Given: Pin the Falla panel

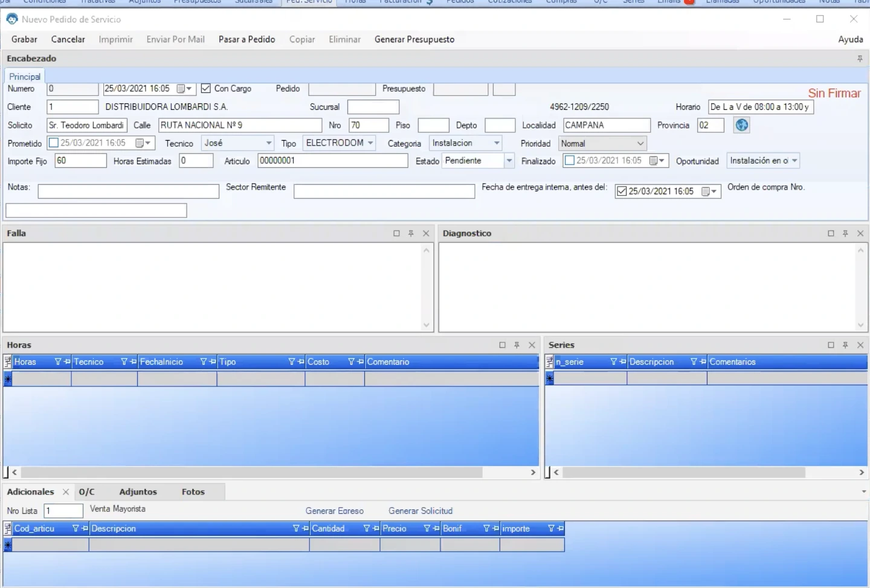Looking at the screenshot, I should pos(411,234).
